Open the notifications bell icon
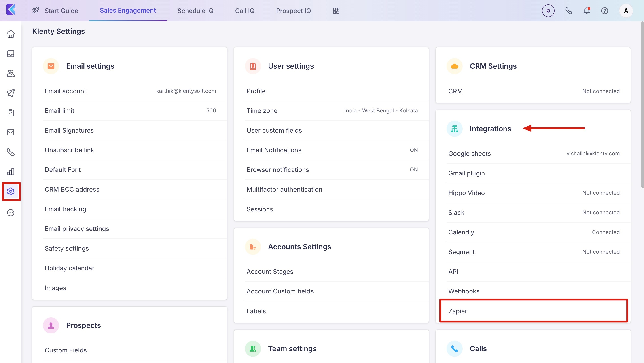This screenshot has width=644, height=363. (587, 11)
